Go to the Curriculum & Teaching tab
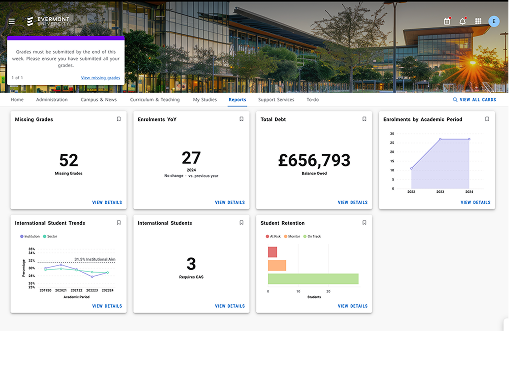The height and width of the screenshot is (381, 509). tap(155, 100)
